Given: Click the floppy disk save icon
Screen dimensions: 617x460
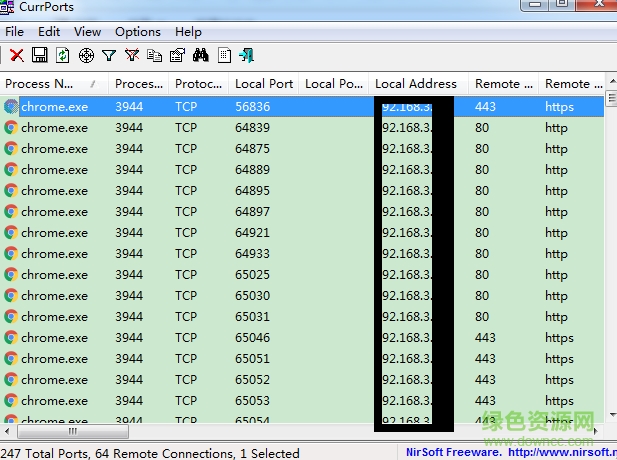Looking at the screenshot, I should tap(40, 55).
